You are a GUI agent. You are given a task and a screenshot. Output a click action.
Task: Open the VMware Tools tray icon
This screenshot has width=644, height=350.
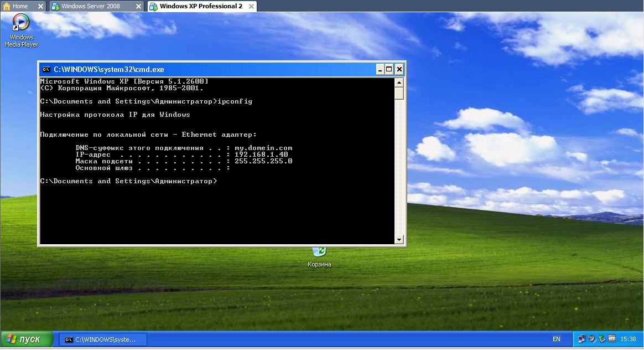[x=612, y=339]
